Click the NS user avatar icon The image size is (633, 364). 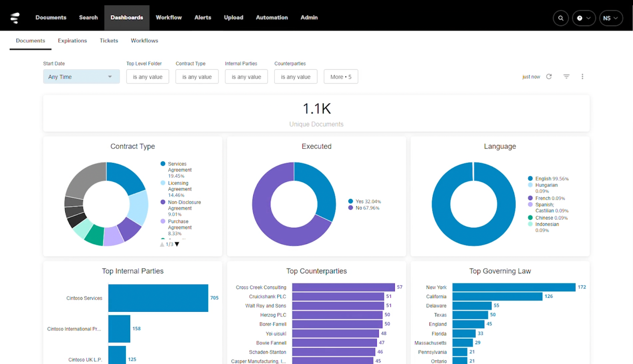click(x=607, y=18)
